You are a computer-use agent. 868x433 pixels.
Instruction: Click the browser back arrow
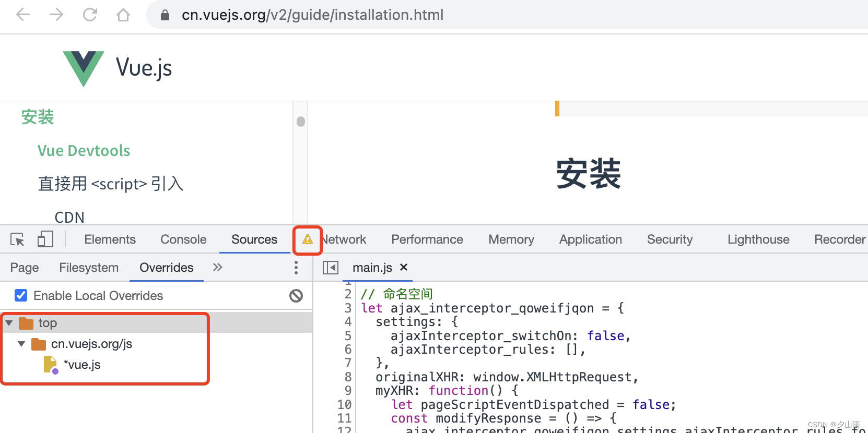[x=23, y=15]
